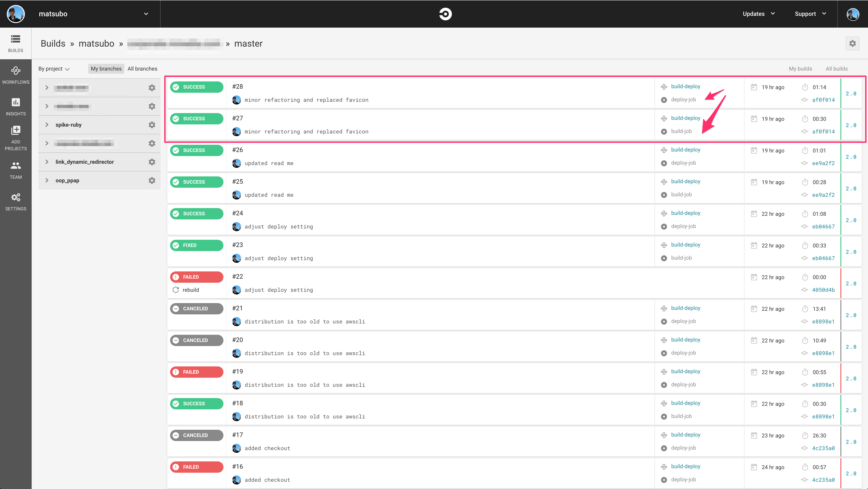Open the Team page from sidebar

pyautogui.click(x=16, y=169)
